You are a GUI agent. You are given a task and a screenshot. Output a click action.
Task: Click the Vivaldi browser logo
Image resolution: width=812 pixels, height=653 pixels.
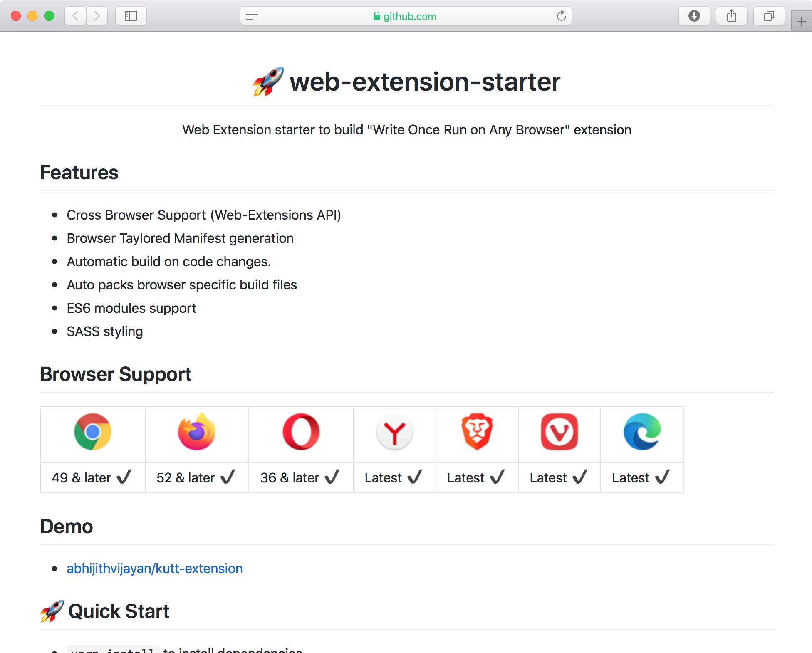click(x=559, y=432)
